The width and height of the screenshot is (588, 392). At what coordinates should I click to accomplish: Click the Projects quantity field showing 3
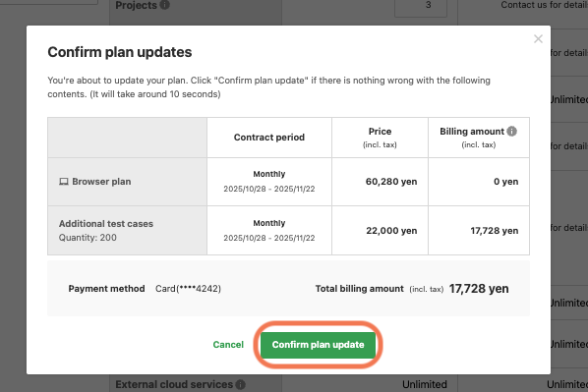(x=421, y=8)
